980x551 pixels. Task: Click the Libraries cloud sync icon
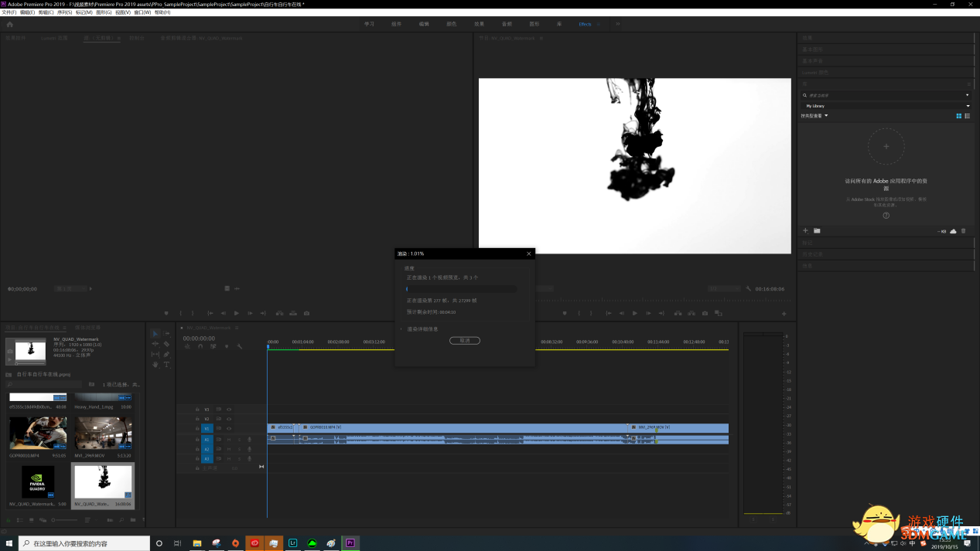953,230
